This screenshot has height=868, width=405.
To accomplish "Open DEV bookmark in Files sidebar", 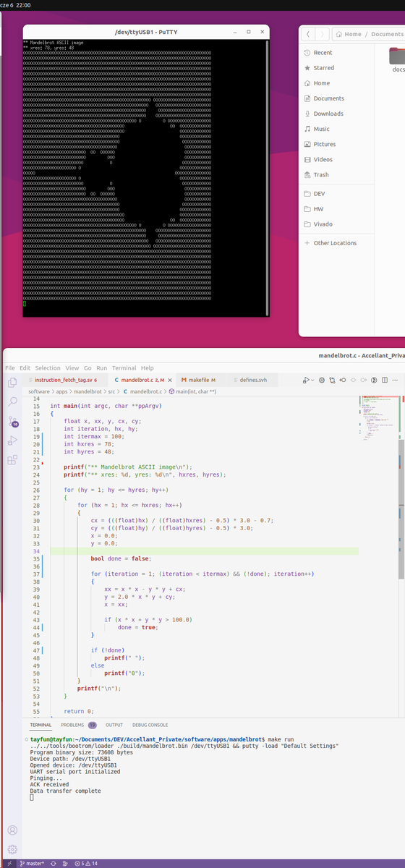I will coord(337,194).
